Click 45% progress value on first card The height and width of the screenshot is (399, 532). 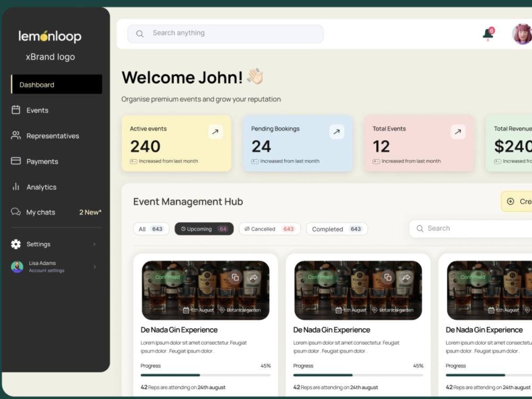point(265,366)
